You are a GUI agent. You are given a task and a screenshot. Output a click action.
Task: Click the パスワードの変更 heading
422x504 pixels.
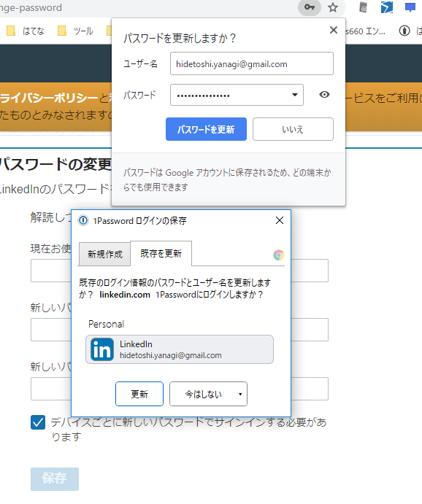(x=55, y=164)
